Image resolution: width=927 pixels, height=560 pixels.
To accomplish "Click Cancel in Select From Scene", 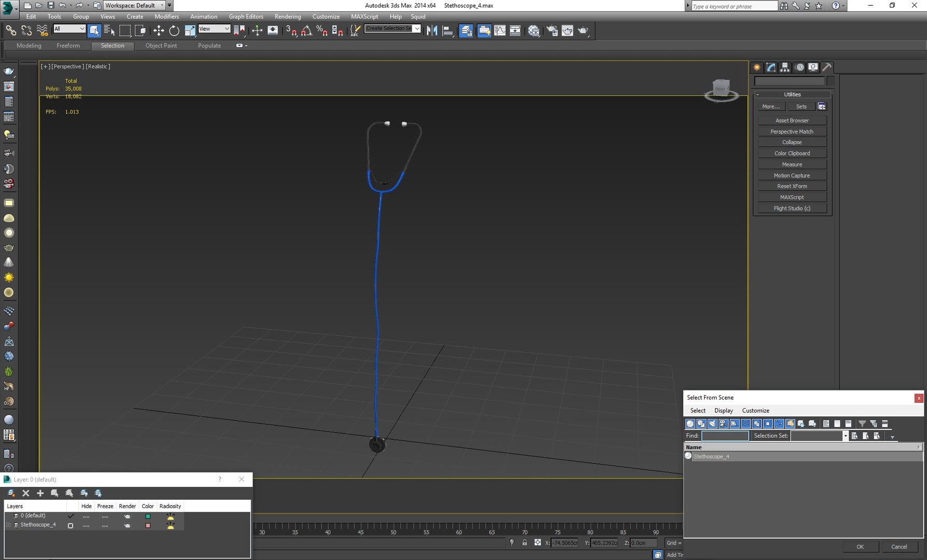I will (x=899, y=547).
